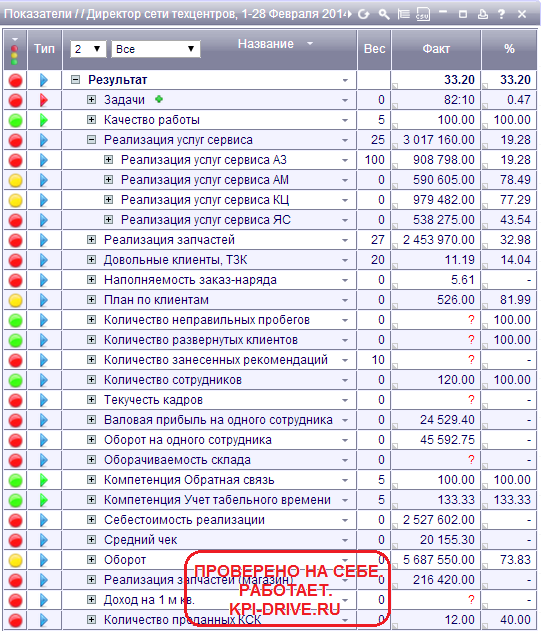Screen dimensions: 541x631
Task: Click the refresh icon in title bar
Action: (364, 14)
